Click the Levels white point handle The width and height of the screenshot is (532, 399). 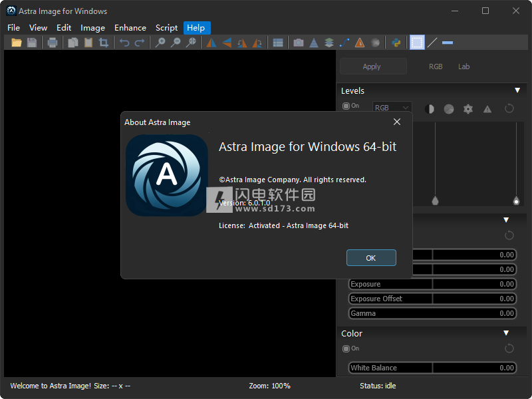click(517, 201)
